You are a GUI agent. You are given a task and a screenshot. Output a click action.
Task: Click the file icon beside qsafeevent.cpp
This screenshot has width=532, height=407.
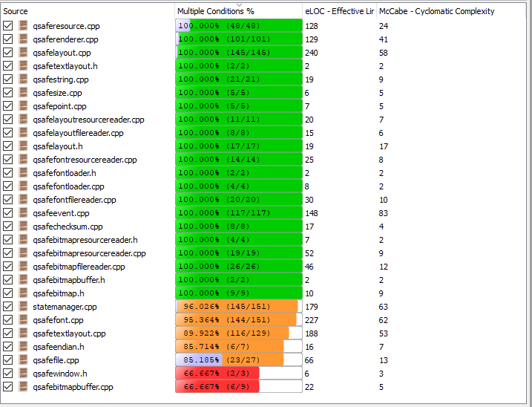[x=24, y=213]
